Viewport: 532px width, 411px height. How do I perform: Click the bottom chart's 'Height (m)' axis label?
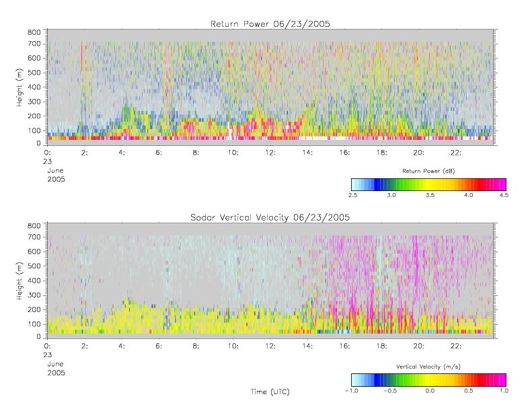(20, 281)
